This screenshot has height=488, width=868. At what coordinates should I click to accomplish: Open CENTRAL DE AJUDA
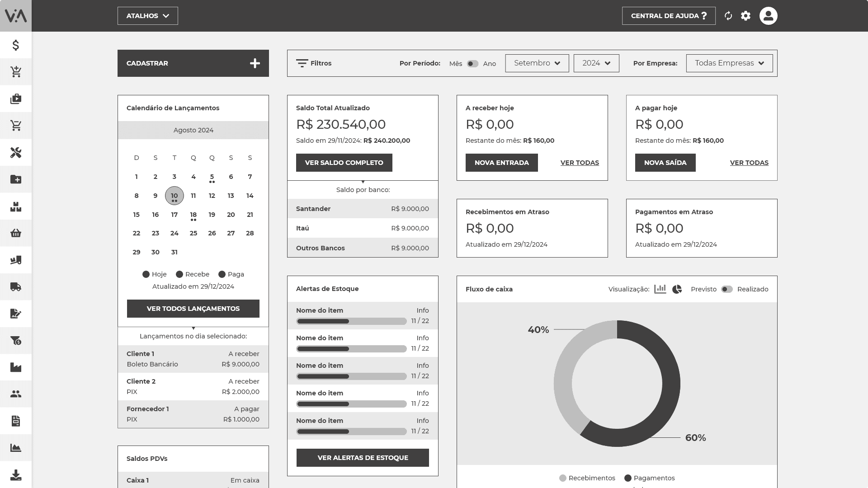click(669, 15)
